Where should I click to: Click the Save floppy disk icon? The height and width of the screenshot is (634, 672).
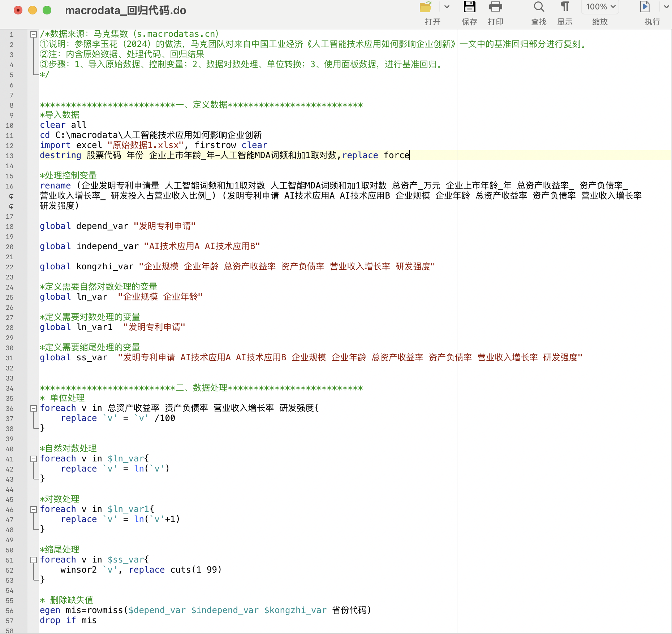pos(469,7)
